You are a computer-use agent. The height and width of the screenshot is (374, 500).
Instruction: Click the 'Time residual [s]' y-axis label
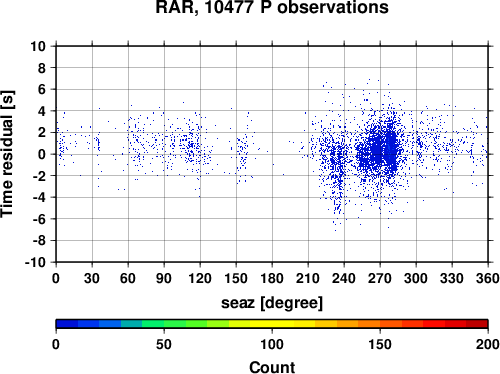(7, 154)
